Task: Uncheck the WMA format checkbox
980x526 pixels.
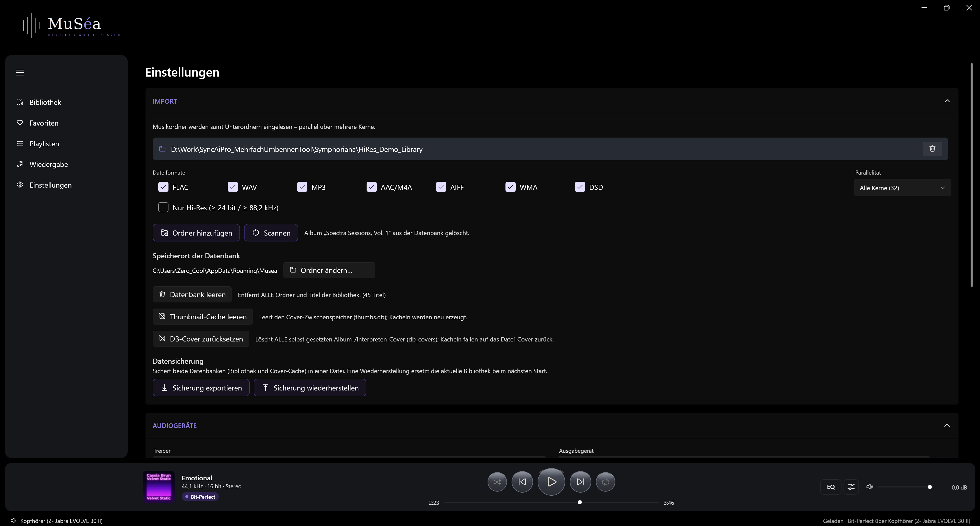Action: coord(510,187)
